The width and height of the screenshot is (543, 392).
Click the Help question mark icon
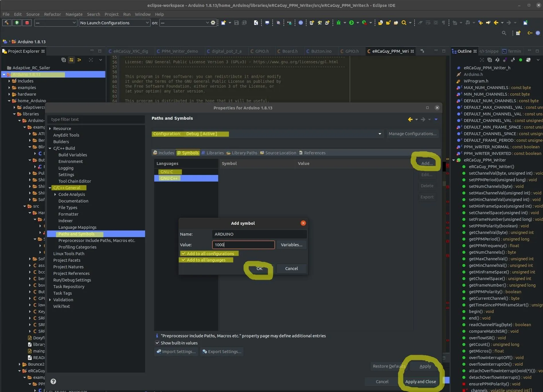53,381
